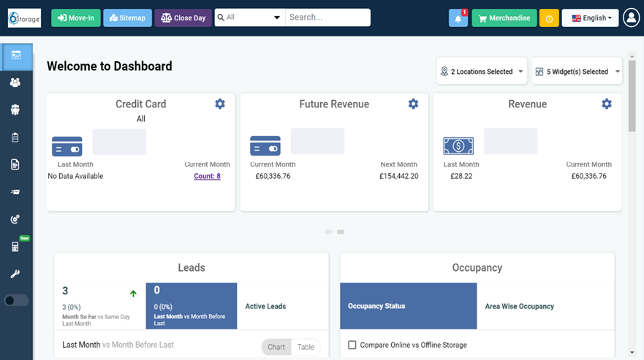Open Future Revenue widget settings gear
The width and height of the screenshot is (644, 360).
pyautogui.click(x=413, y=104)
